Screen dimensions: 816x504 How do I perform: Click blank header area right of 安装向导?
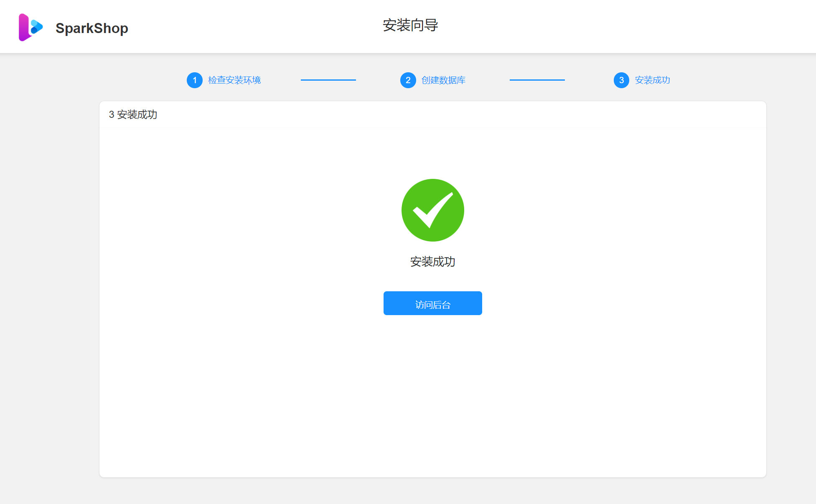pos(627,26)
